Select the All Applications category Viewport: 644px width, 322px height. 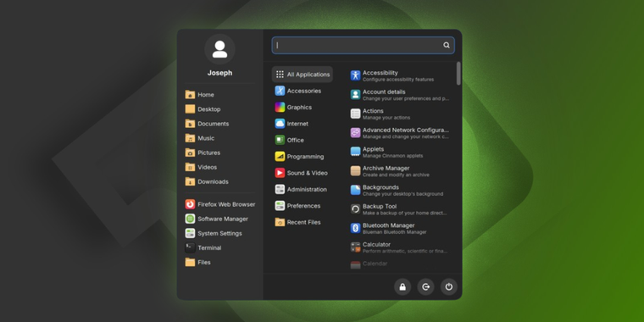[x=303, y=75]
